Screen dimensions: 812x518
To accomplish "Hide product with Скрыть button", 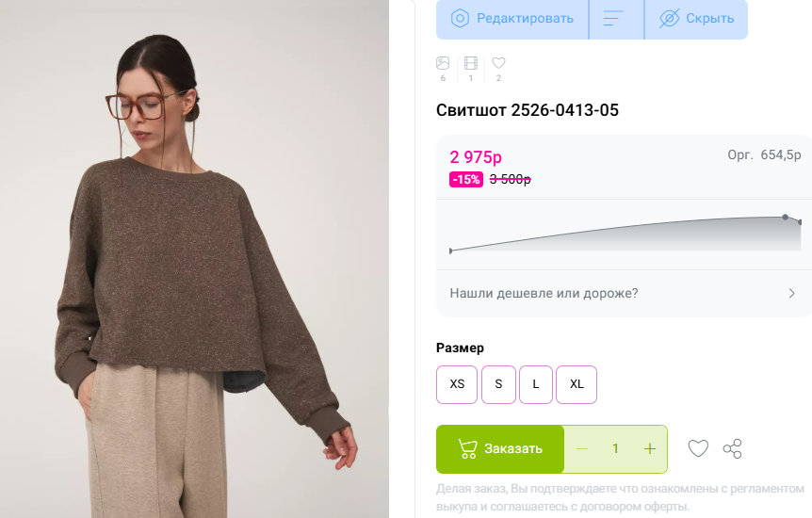I will tap(696, 19).
